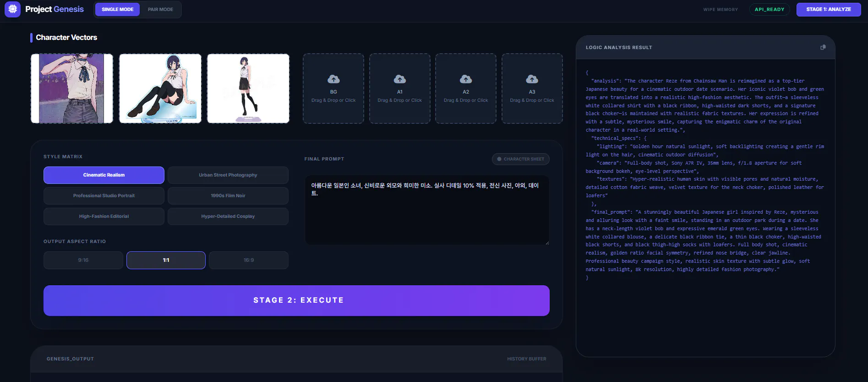Click the 'Project Genesis' title text
This screenshot has height=382, width=868.
[55, 9]
